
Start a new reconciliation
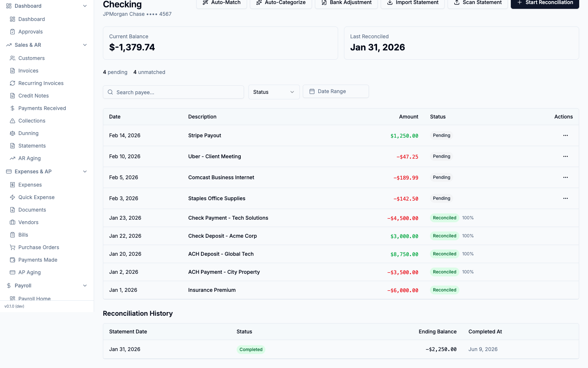545,3
